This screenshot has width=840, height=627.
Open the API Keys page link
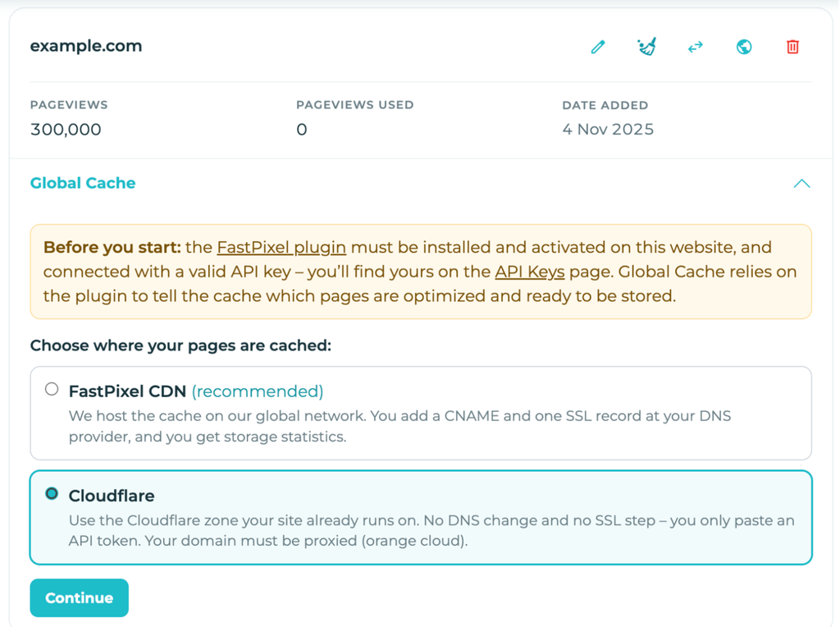point(530,272)
